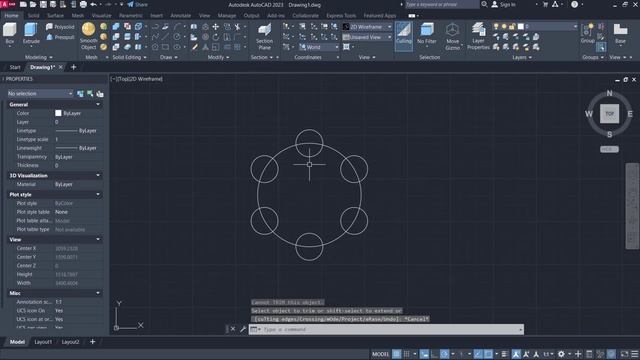
Task: Expand the Modeling panel dropdown
Action: click(39, 58)
